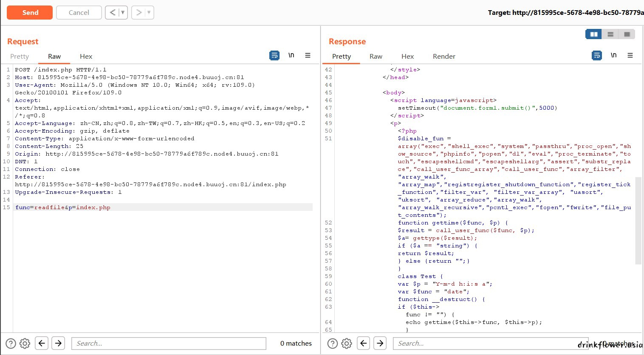Open the Response panel hamburger menu

[630, 55]
